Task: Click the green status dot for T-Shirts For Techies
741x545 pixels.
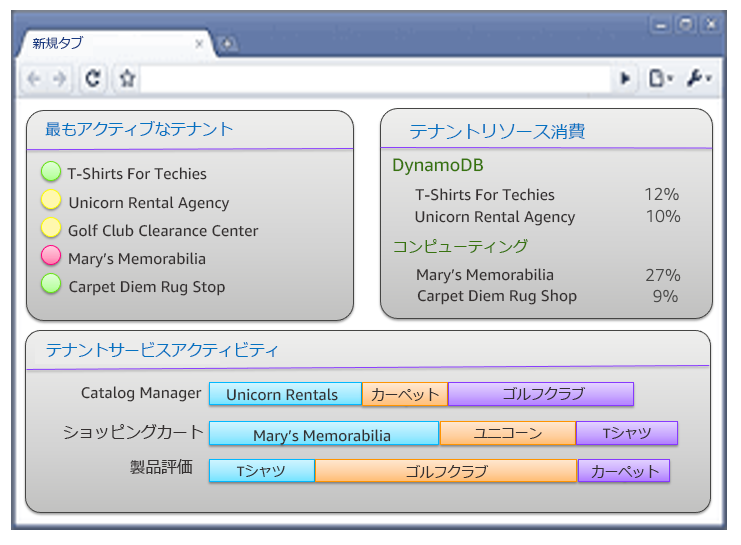Action: [x=51, y=173]
